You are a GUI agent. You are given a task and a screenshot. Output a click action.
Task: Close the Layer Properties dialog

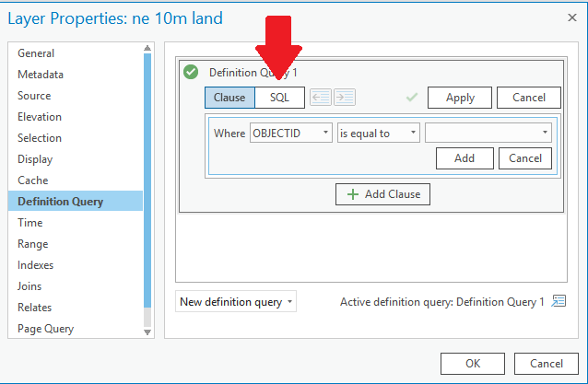pos(572,17)
